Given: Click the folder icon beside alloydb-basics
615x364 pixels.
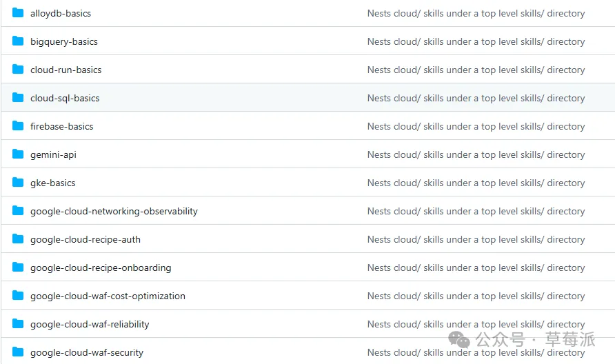Looking at the screenshot, I should [x=18, y=13].
